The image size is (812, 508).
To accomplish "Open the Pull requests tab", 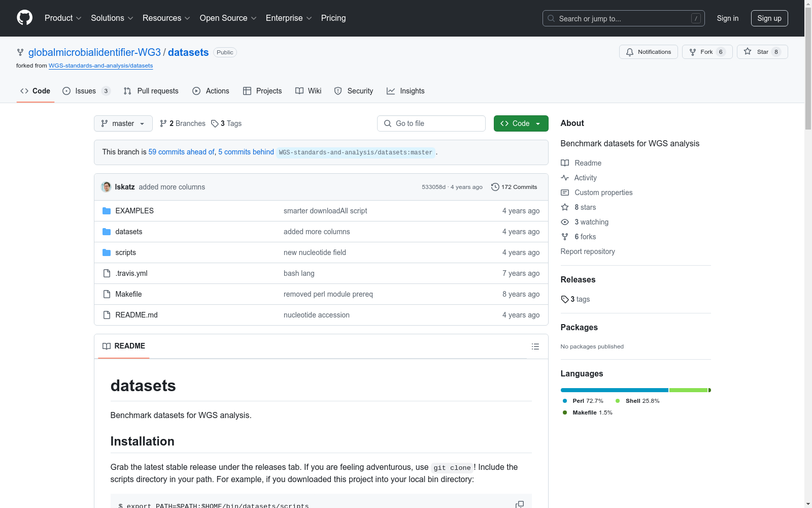I will click(x=151, y=91).
